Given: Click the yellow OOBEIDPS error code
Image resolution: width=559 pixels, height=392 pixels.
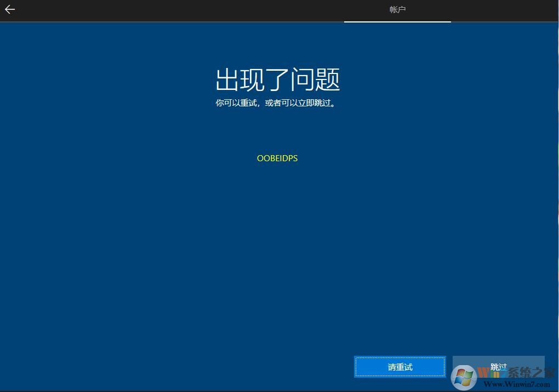Looking at the screenshot, I should 277,158.
